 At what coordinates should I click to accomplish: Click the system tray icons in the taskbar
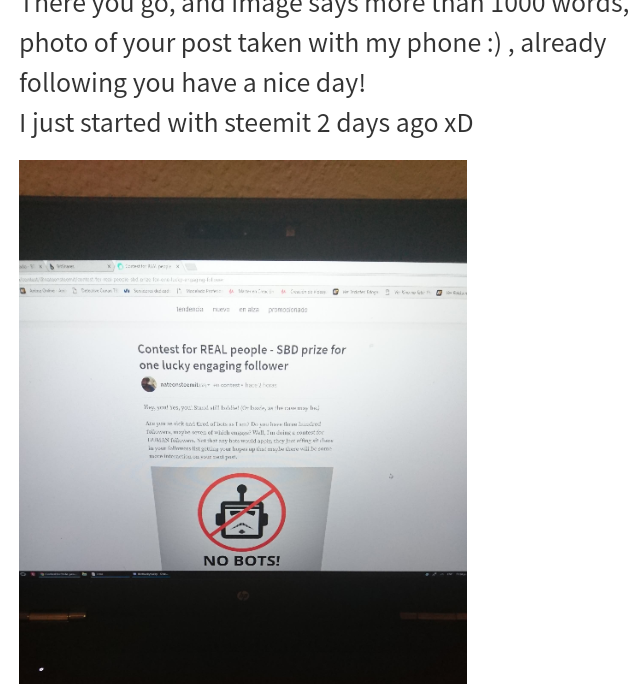[x=445, y=574]
